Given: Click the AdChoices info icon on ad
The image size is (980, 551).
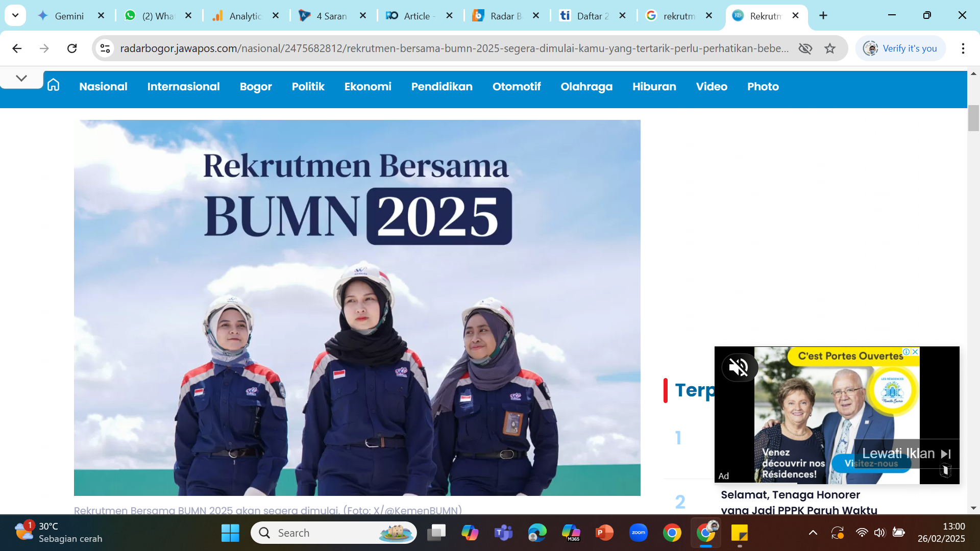Looking at the screenshot, I should click(x=906, y=352).
